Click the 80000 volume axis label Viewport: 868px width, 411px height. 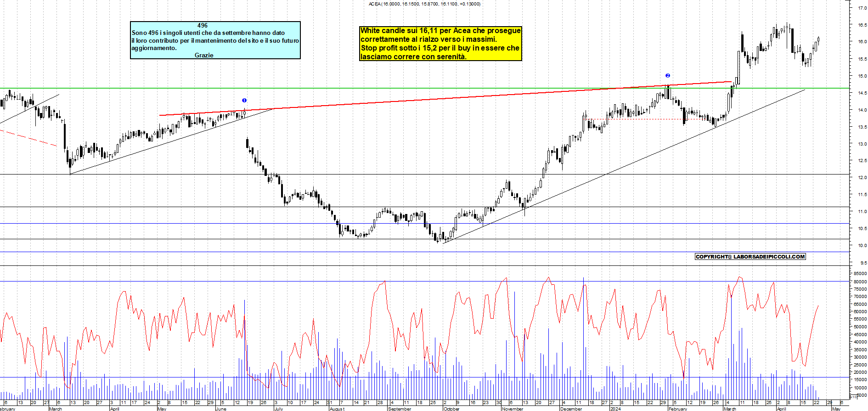click(860, 282)
